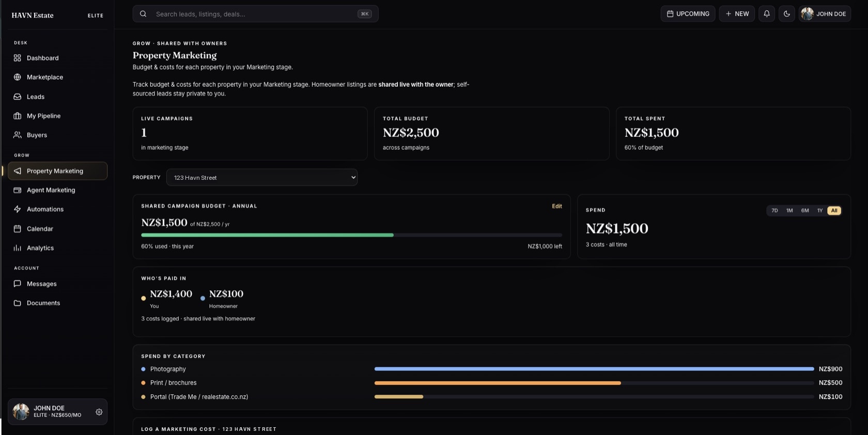Expand the Property dropdown 123 Havn Street
The image size is (868, 435).
click(x=262, y=177)
